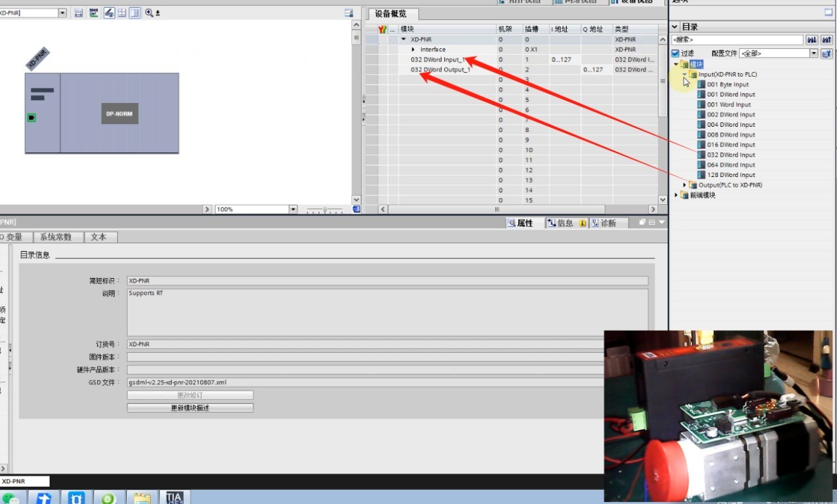Expand the Output(PLC to XD-PNR) folder
Screen dimensions: 837x504
685,185
